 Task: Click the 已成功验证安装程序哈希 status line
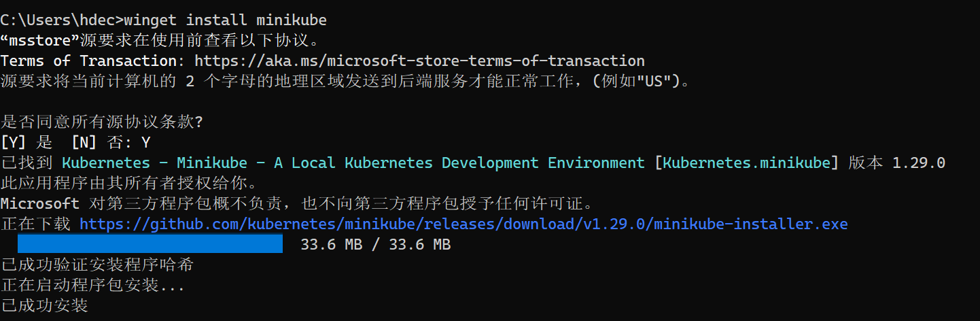[x=97, y=265]
